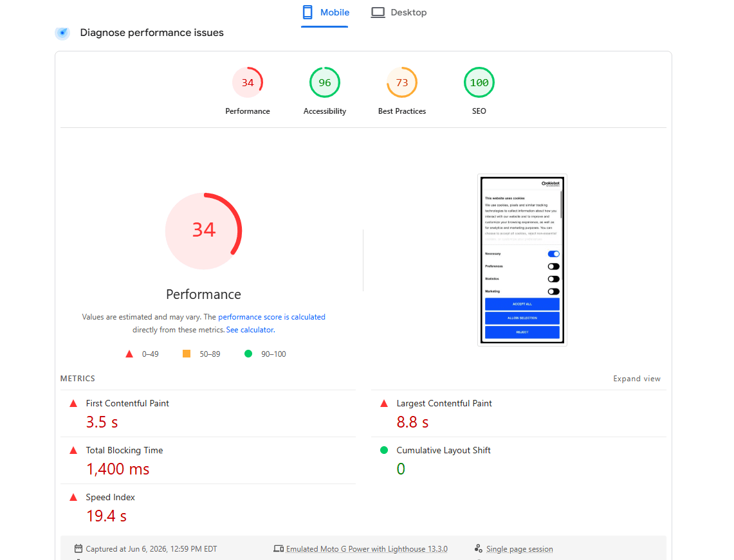
Task: Click the Cumulative Layout Shift metric label
Action: pyautogui.click(x=443, y=450)
